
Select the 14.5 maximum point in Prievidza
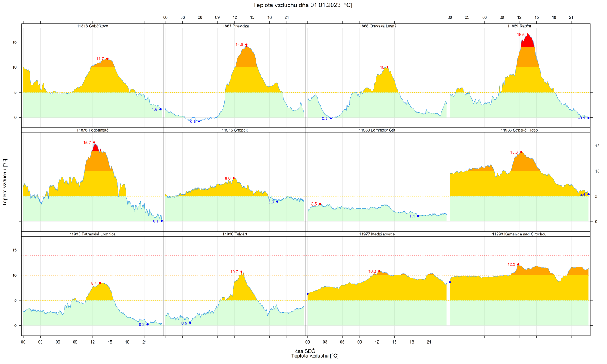point(246,44)
